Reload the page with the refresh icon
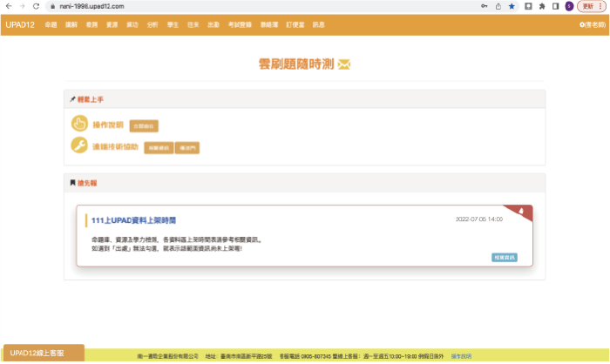610x364 pixels. coord(36,6)
